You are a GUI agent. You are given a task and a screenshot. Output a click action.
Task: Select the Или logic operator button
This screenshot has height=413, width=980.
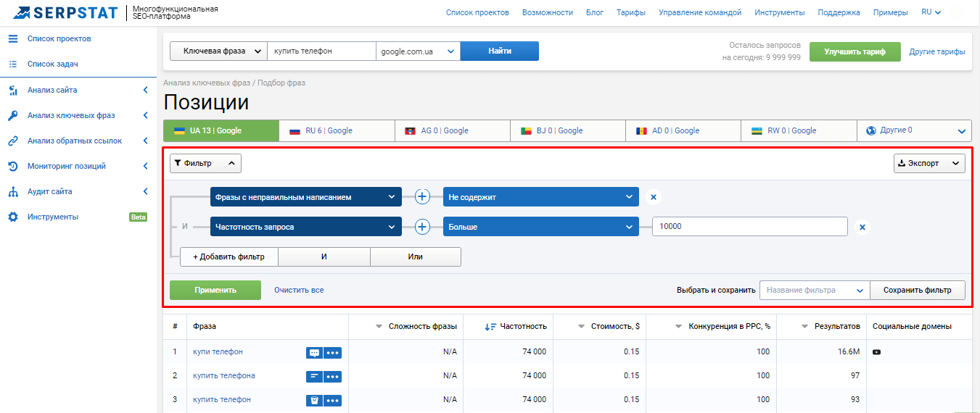pyautogui.click(x=415, y=256)
